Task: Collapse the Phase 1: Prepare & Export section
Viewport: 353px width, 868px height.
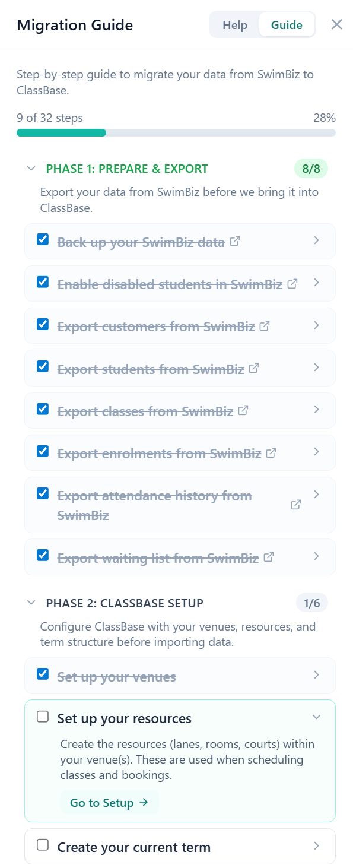Action: (x=31, y=169)
